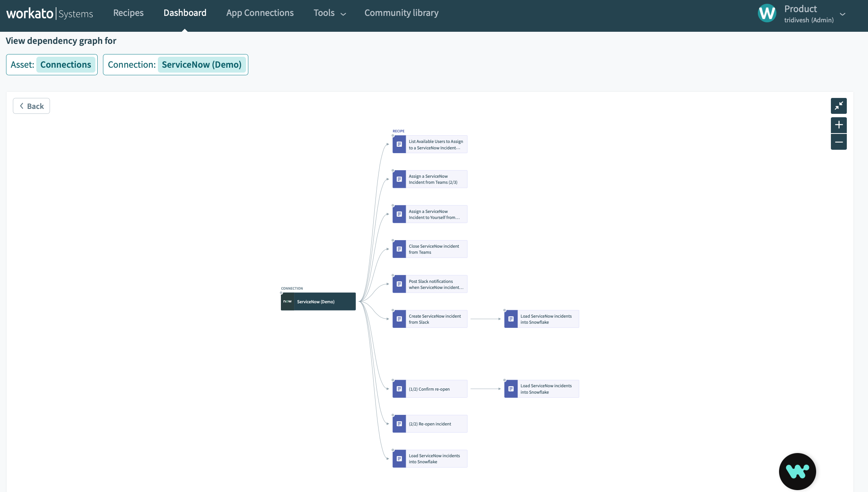Click the Workato Systems logo
Viewport: 868px width, 492px height.
(50, 14)
